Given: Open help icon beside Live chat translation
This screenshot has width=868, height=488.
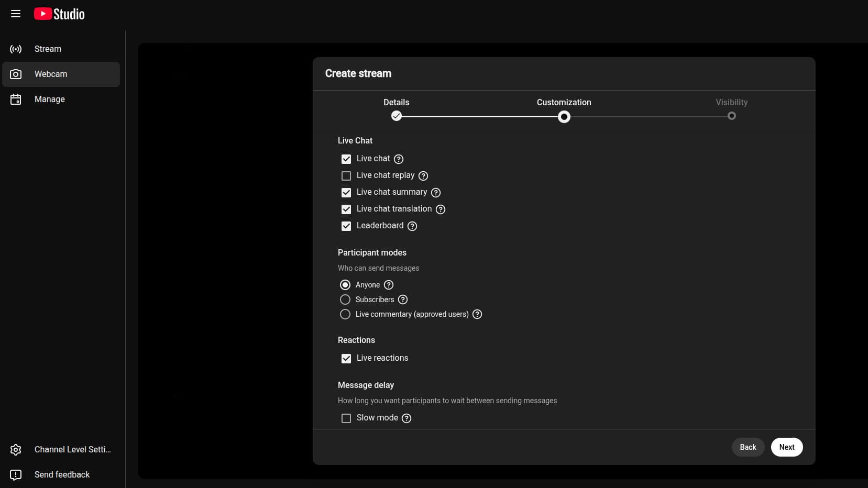Looking at the screenshot, I should [x=441, y=209].
